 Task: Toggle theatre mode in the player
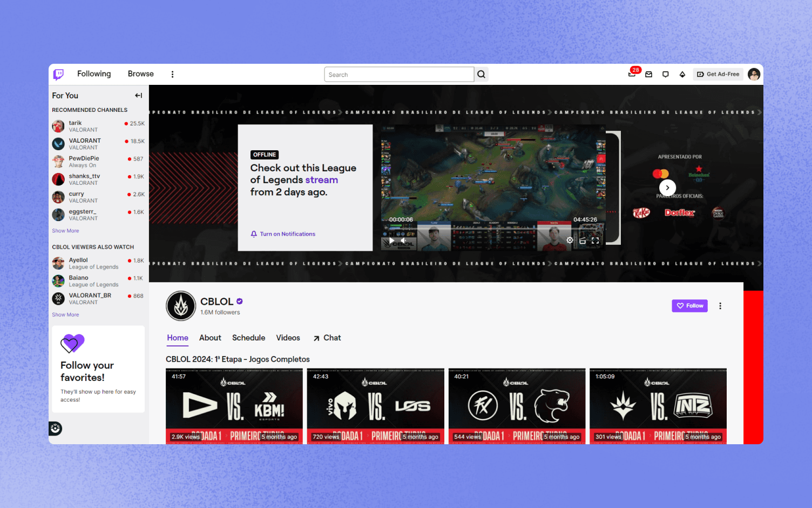point(583,240)
